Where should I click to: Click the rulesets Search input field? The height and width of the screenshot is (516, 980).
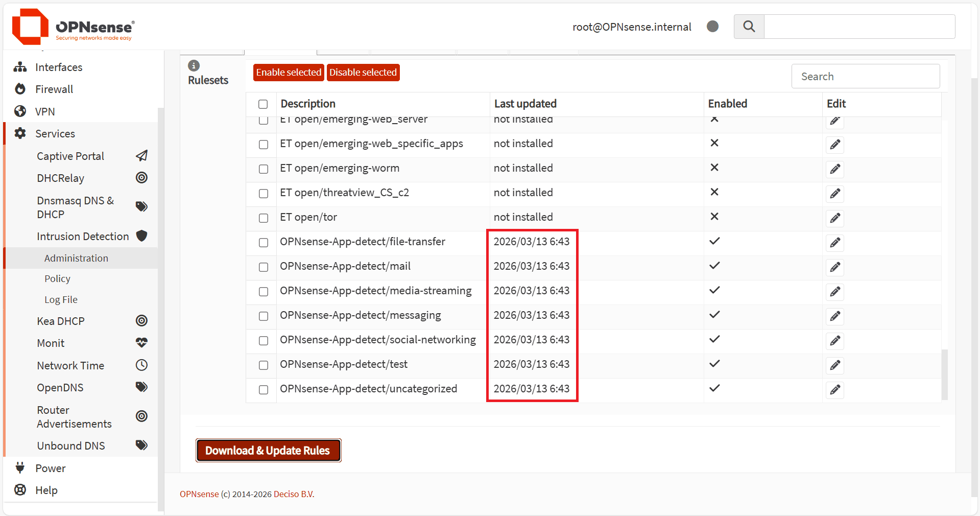[865, 77]
